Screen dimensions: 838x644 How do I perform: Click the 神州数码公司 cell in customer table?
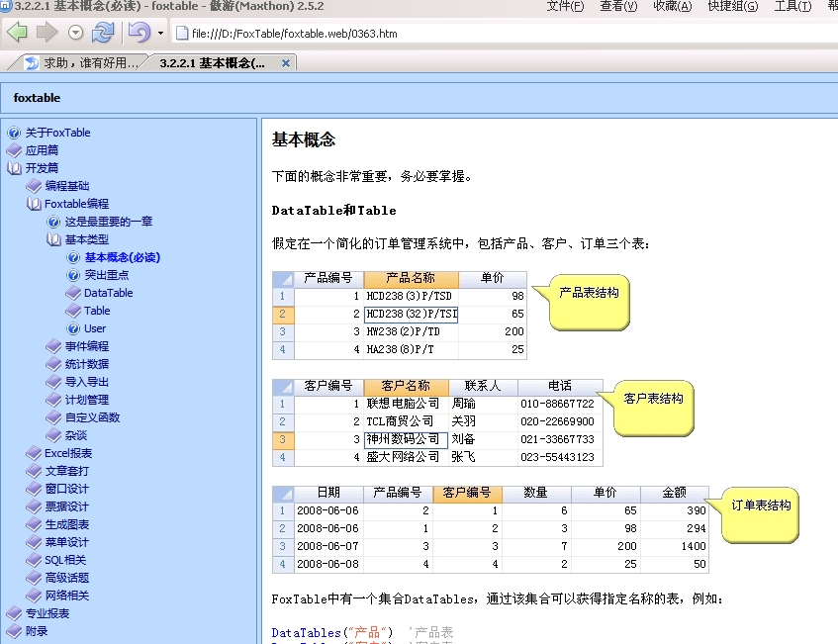click(406, 439)
